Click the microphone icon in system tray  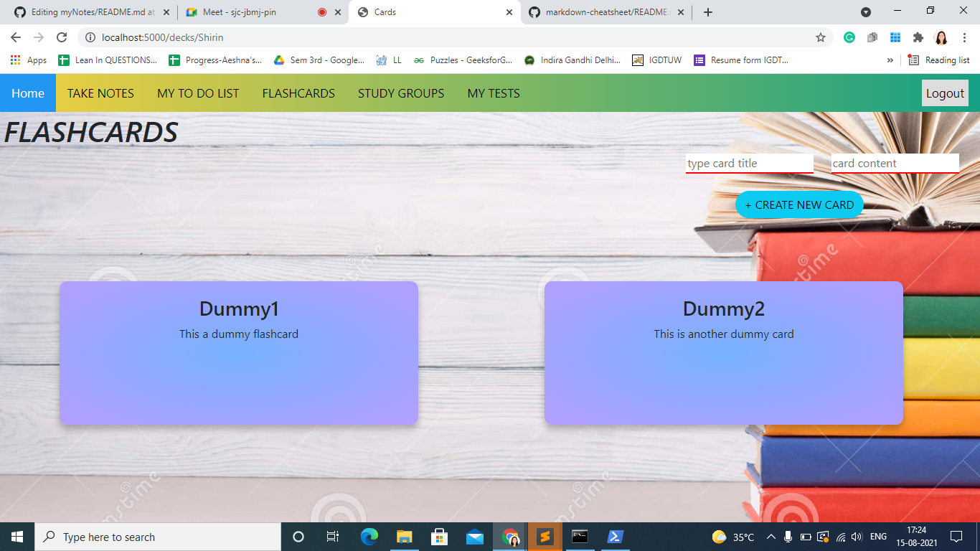point(788,537)
